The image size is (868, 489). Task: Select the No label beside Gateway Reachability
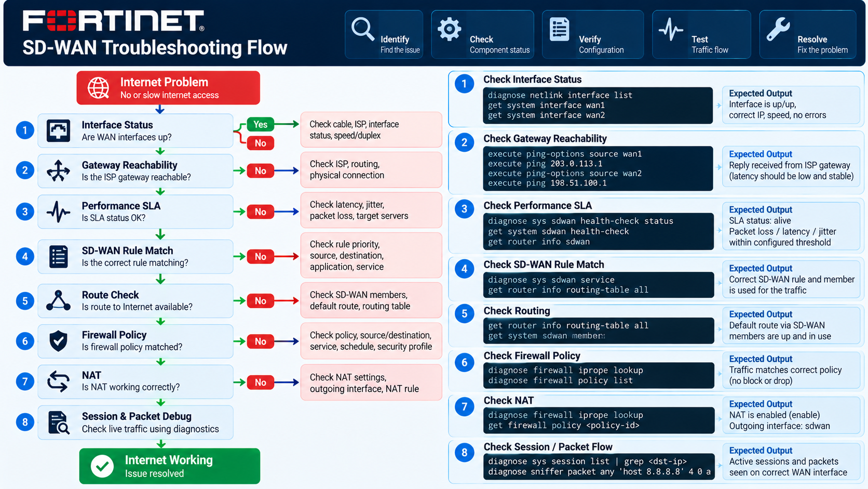260,171
